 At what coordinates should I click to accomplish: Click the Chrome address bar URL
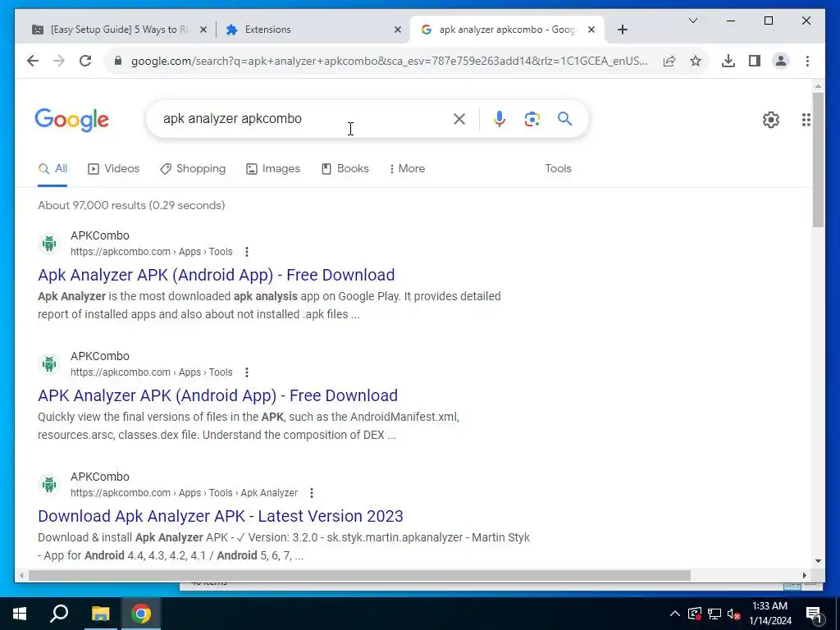(389, 61)
